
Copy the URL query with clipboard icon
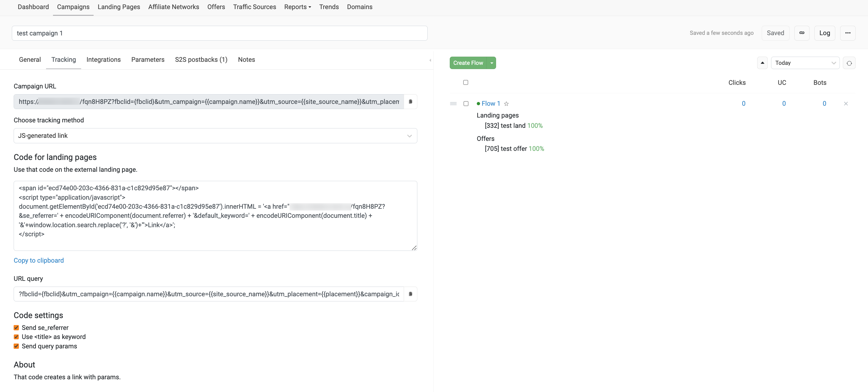point(410,294)
